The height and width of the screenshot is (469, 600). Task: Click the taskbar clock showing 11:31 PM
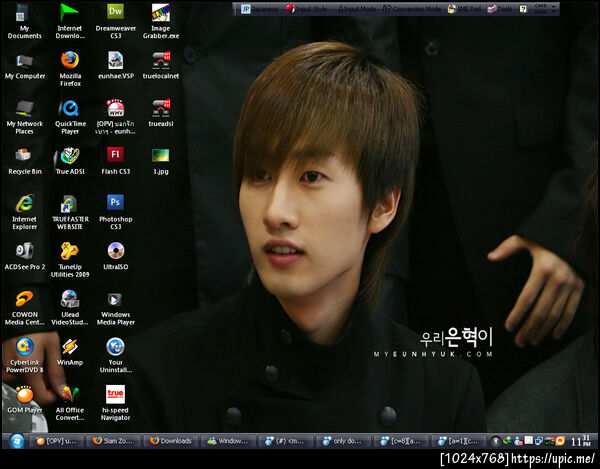(x=581, y=441)
